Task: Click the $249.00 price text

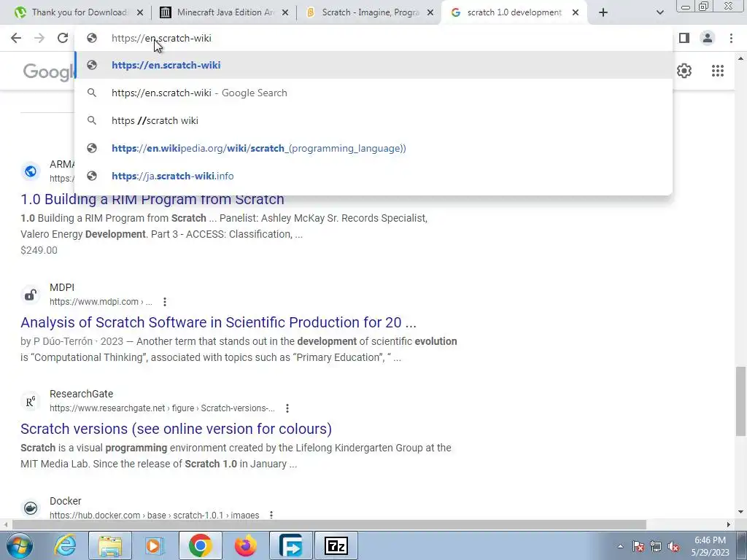Action: click(39, 251)
